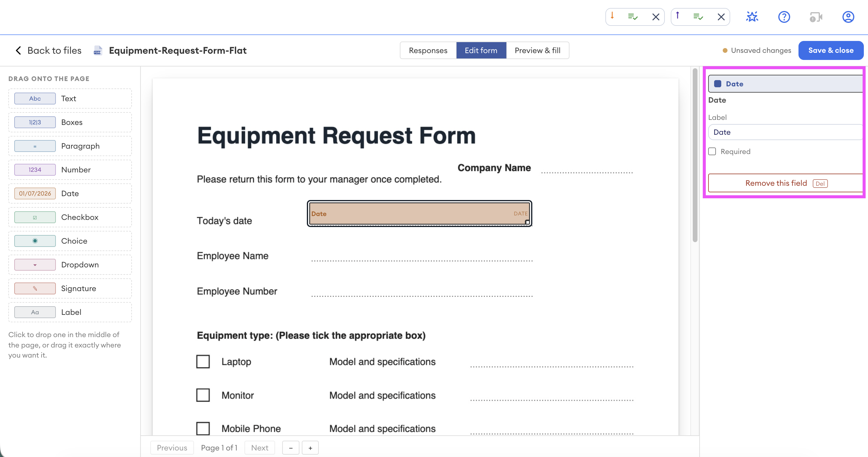
Task: Switch to the Responses tab
Action: point(428,50)
